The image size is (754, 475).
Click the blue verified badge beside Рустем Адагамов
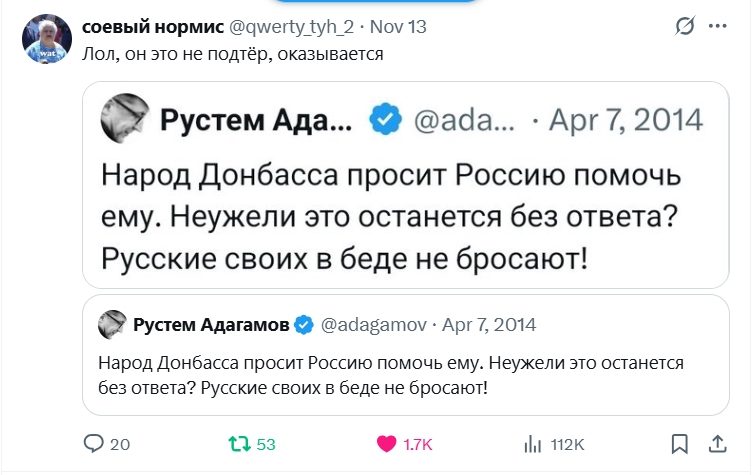click(304, 324)
